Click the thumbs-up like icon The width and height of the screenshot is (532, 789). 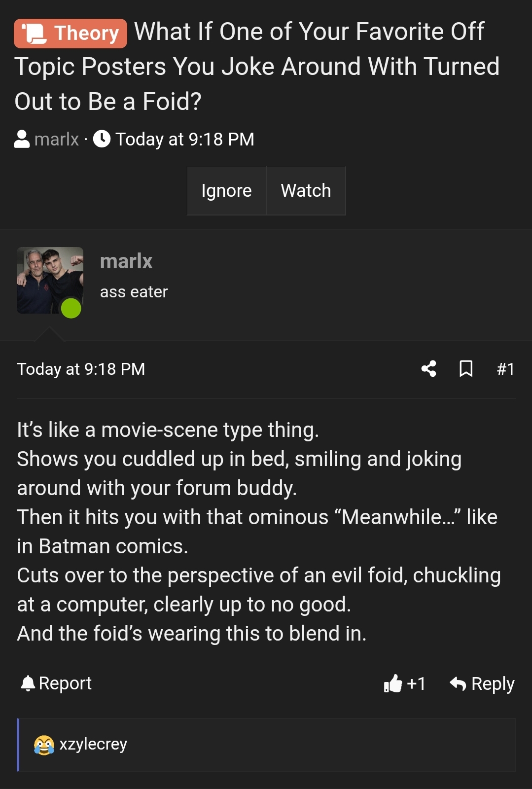click(x=393, y=683)
